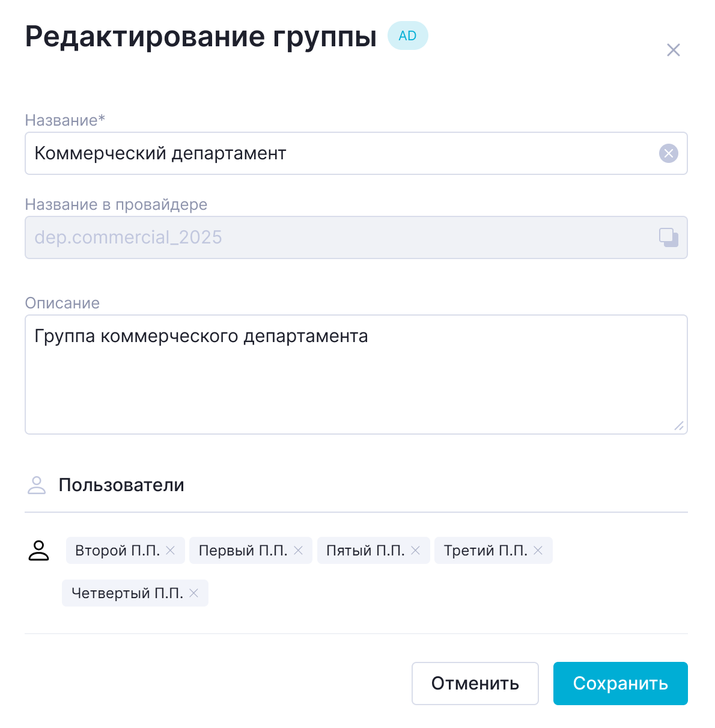Clear the Название field with the X icon
This screenshot has width=715, height=728.
coord(668,153)
